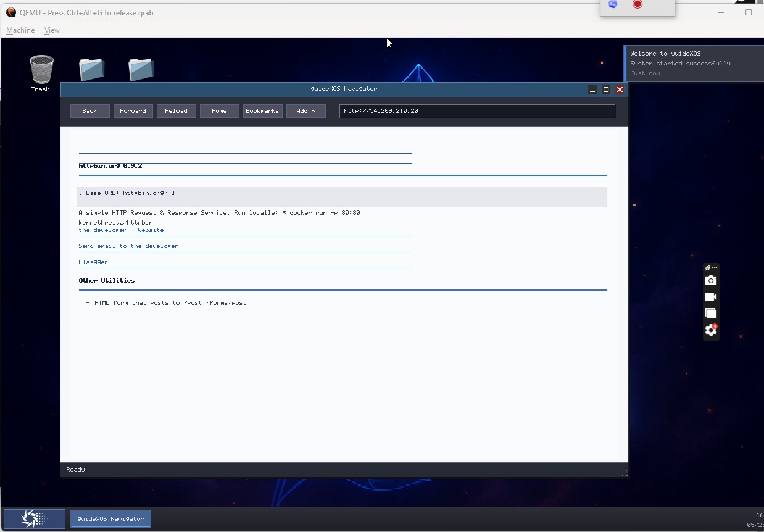Close the guideXOS Navigator window
This screenshot has height=532, width=764.
(620, 89)
